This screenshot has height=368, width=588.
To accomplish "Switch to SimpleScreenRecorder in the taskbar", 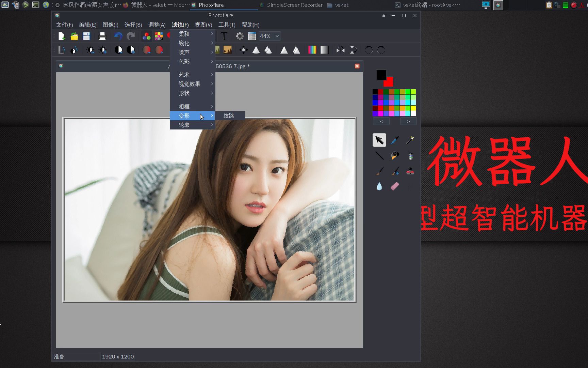I will [295, 5].
